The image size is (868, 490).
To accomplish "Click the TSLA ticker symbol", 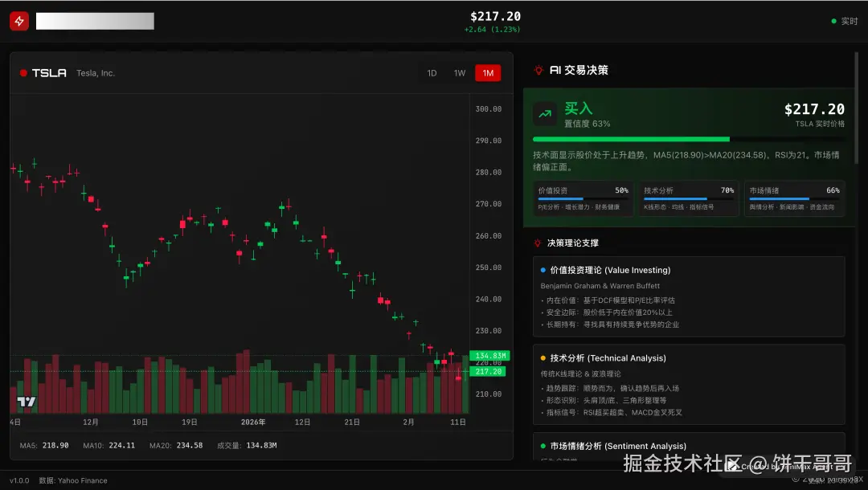I will point(49,73).
